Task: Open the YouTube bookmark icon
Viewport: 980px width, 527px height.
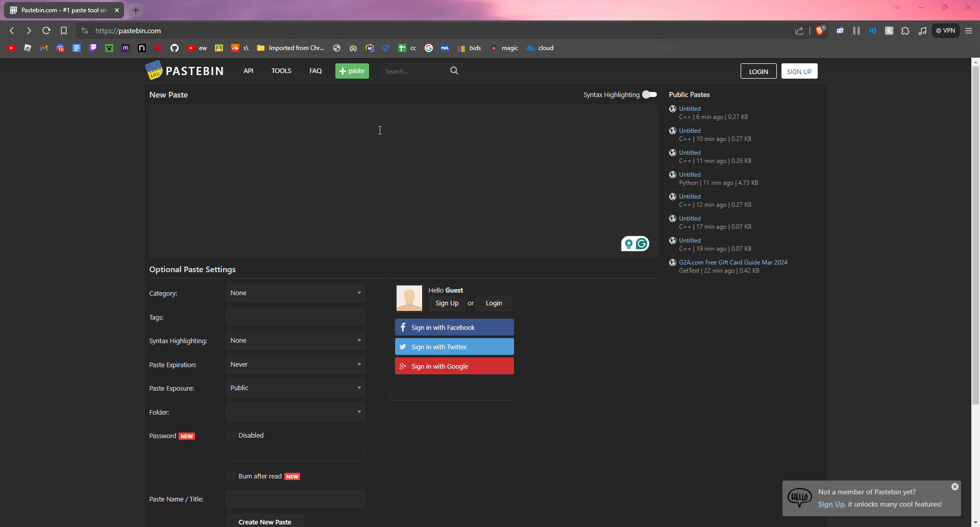Action: [11, 48]
